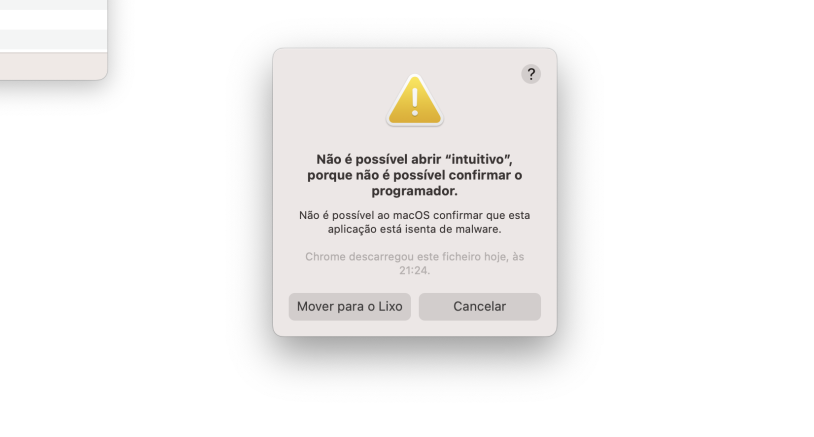Select the beige bottom bar of background window

click(53, 66)
